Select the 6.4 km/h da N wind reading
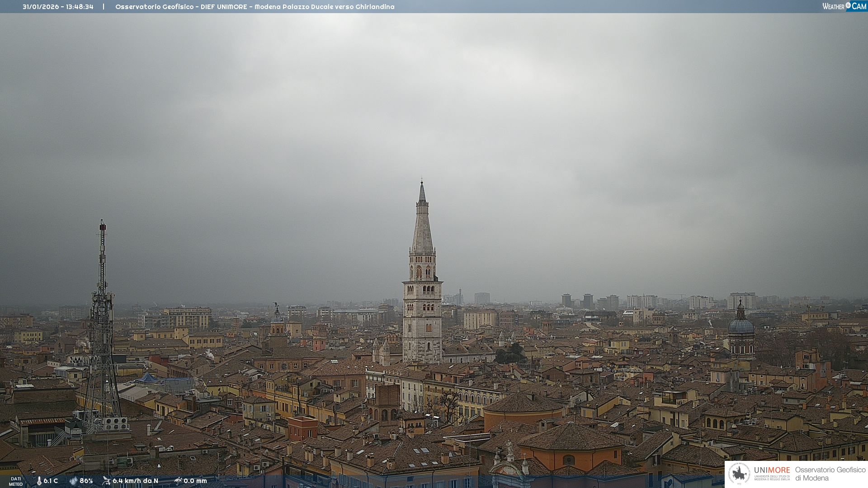Viewport: 868px width, 488px height. [x=135, y=481]
